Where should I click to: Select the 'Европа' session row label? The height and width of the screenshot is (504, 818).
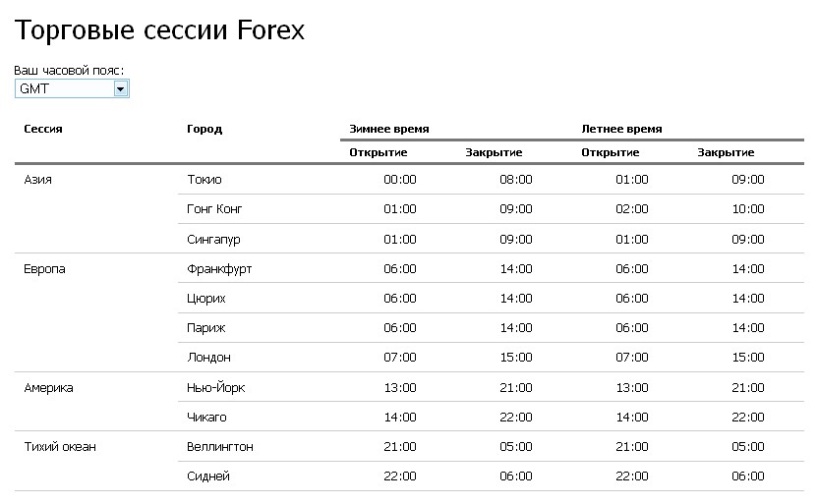(x=44, y=269)
